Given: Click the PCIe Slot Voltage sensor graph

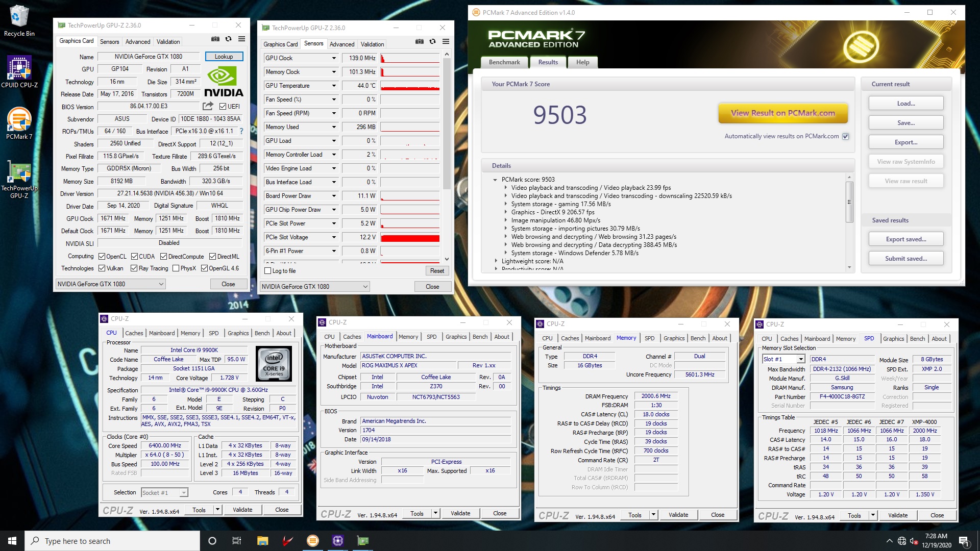Looking at the screenshot, I should point(410,237).
